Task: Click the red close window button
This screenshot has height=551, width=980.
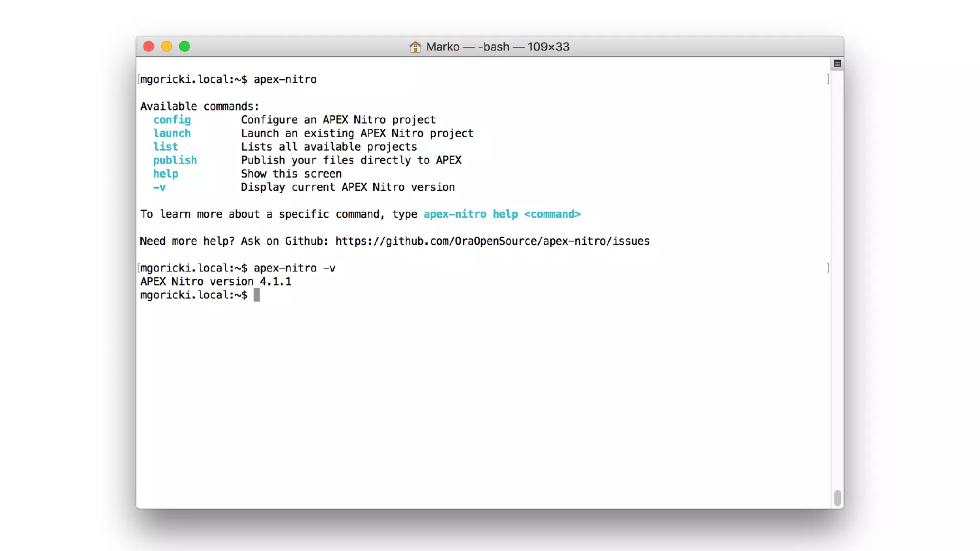Action: click(149, 46)
